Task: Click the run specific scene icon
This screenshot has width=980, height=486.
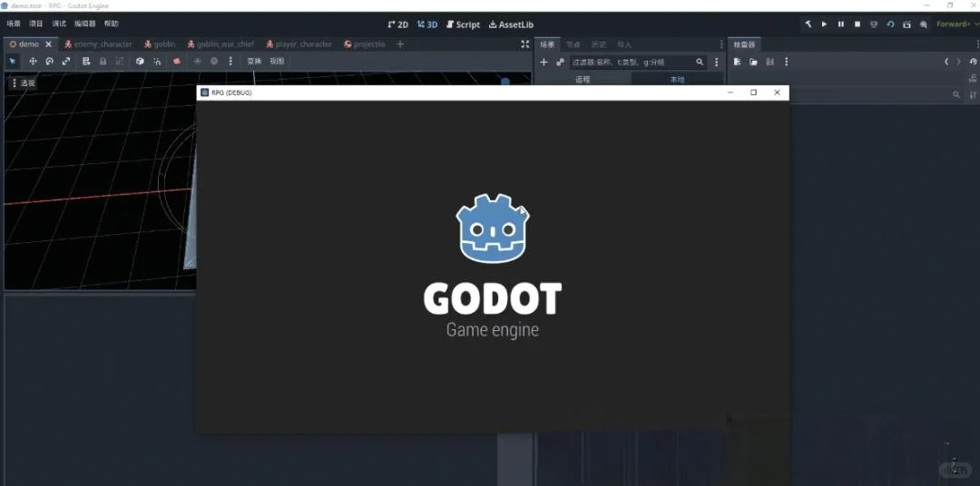Action: click(906, 24)
